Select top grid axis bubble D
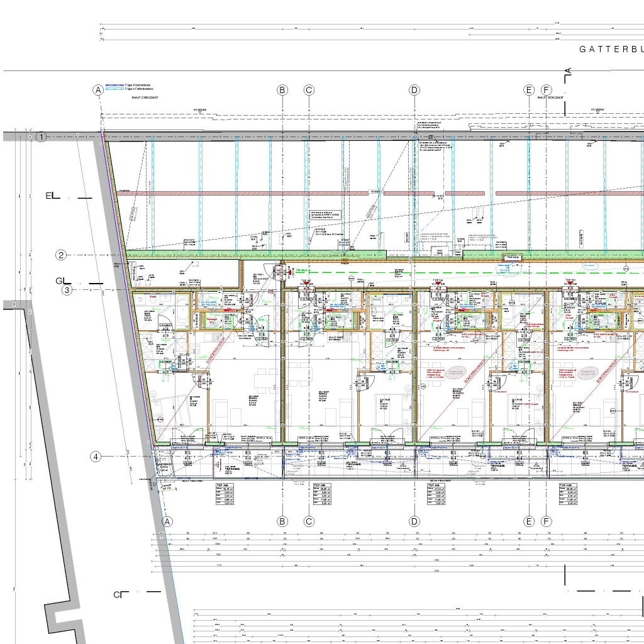The width and height of the screenshot is (644, 644). pos(414,90)
